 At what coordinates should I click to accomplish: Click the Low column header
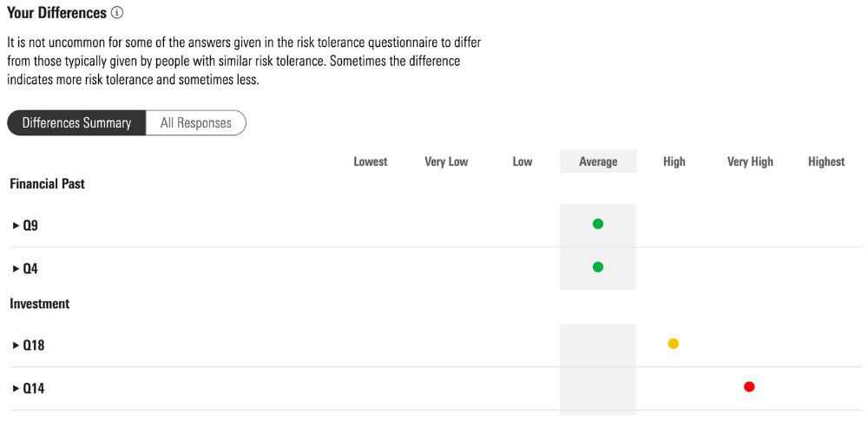(523, 161)
